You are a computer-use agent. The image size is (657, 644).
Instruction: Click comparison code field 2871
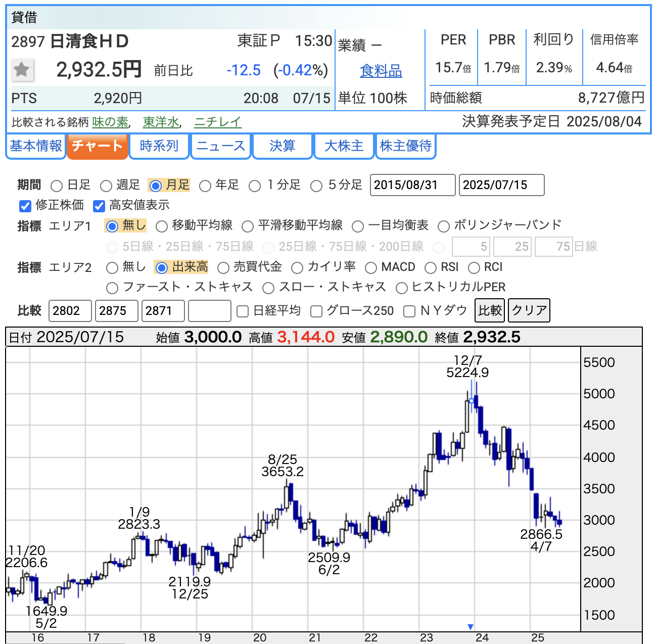pyautogui.click(x=163, y=311)
